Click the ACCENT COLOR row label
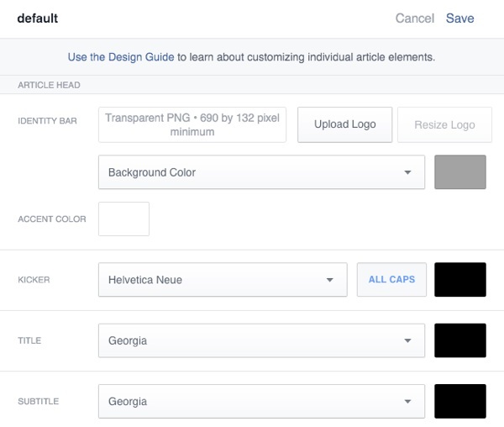Viewport: 504px width, 427px height. point(52,219)
